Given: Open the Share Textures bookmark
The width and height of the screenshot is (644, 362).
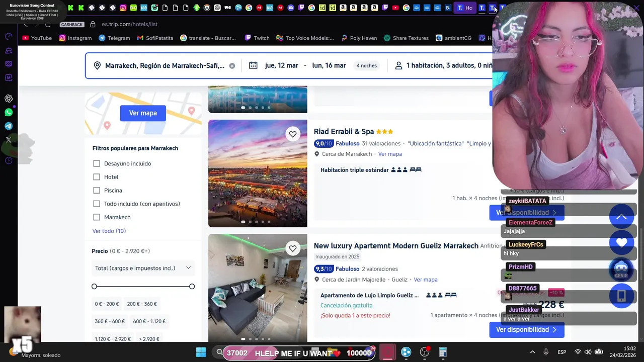Looking at the screenshot, I should coord(406,38).
